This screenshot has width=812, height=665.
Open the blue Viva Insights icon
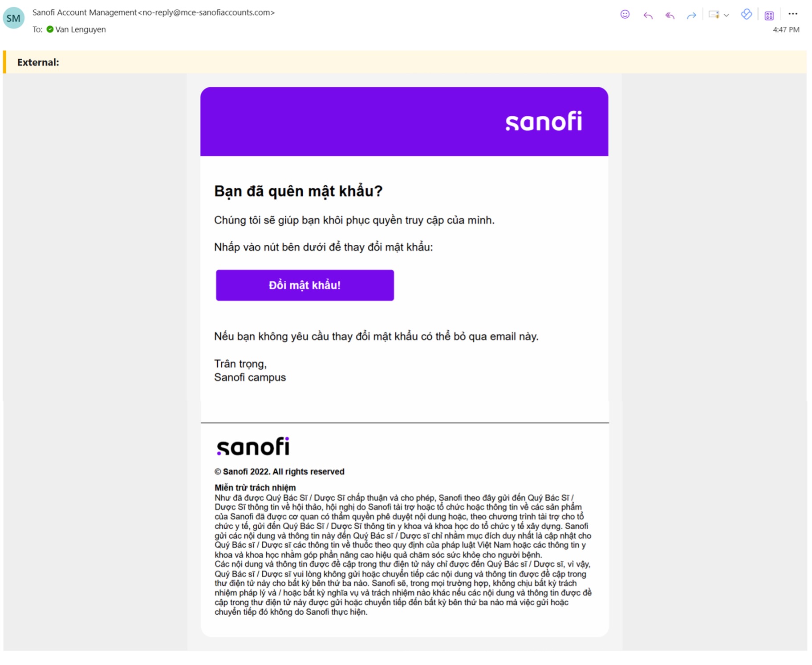747,14
